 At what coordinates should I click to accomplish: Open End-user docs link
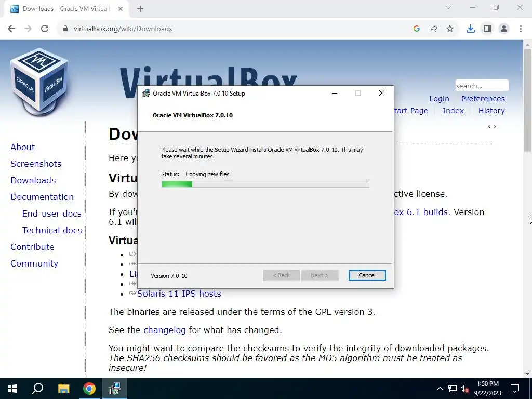click(52, 214)
